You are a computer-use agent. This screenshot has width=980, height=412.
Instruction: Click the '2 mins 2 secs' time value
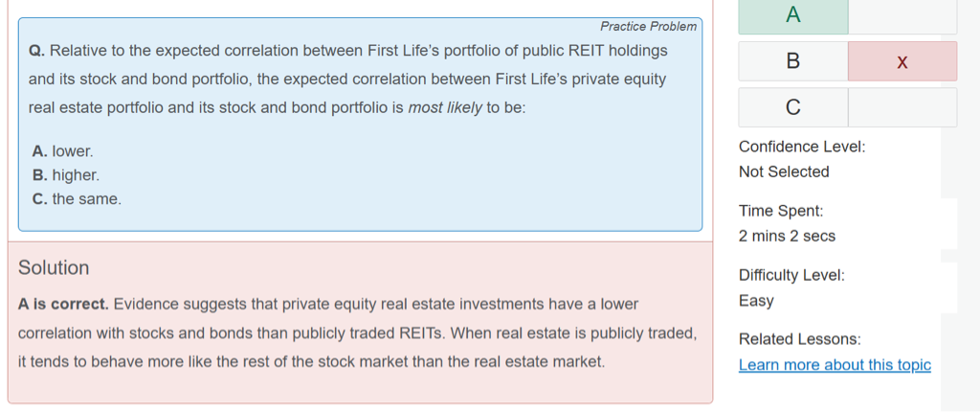click(x=787, y=236)
